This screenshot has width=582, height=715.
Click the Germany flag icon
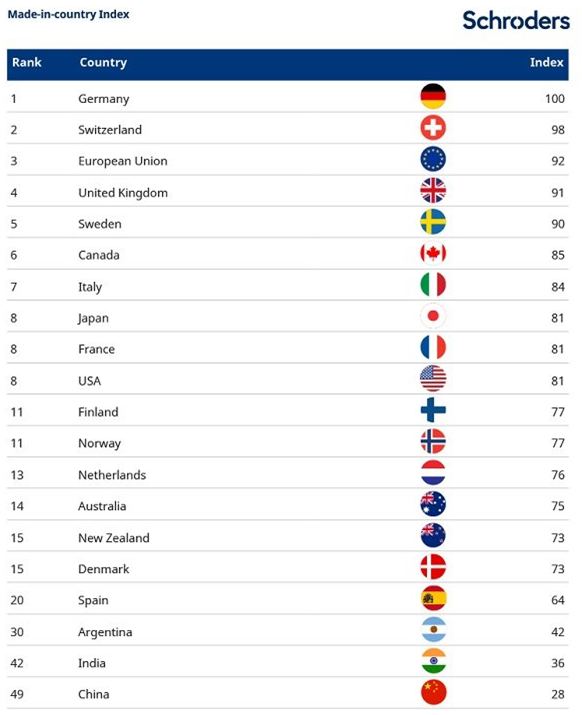point(432,96)
